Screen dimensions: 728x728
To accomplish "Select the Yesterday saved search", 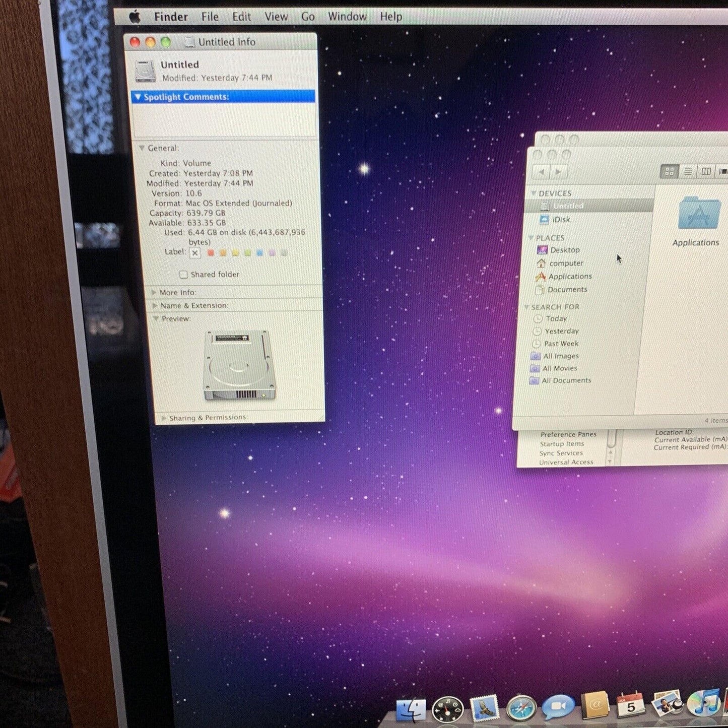I will pos(560,331).
